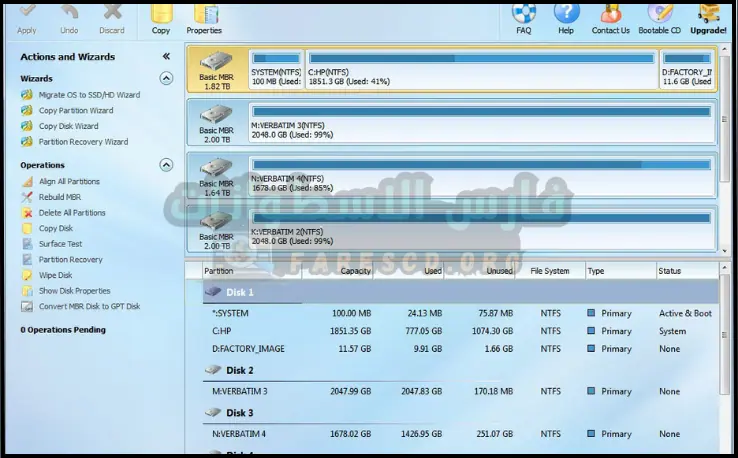Image resolution: width=738 pixels, height=458 pixels.
Task: Click the Discard X icon
Action: click(112, 13)
